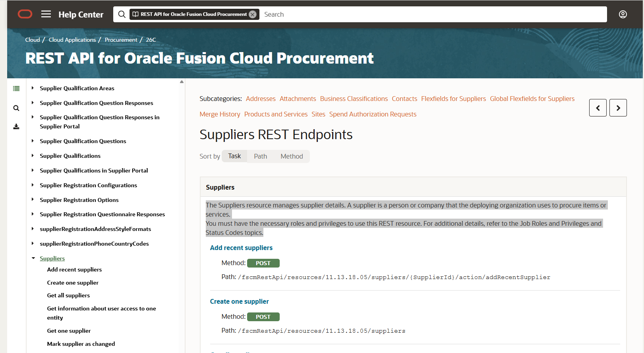Sort endpoints by Path
Image resolution: width=644 pixels, height=353 pixels.
[x=261, y=156]
